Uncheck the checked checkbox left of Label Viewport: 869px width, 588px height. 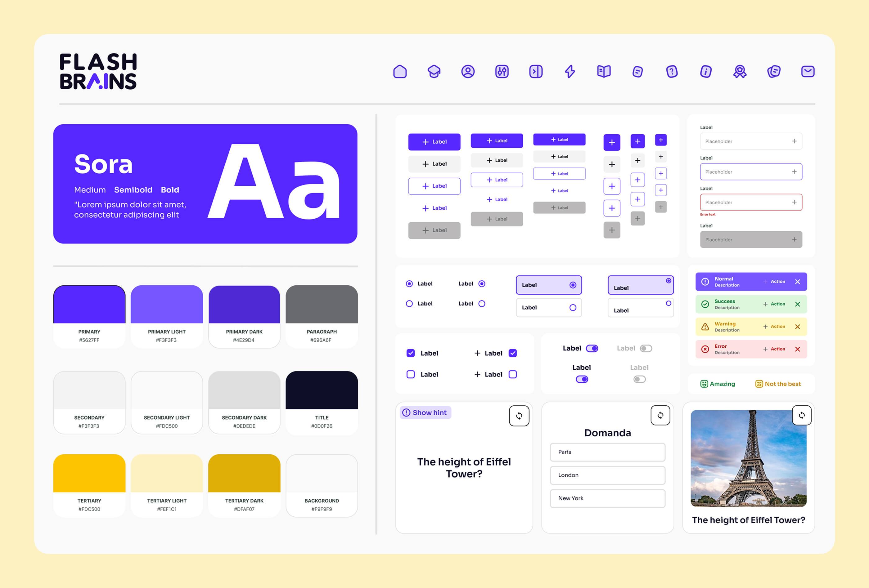411,353
